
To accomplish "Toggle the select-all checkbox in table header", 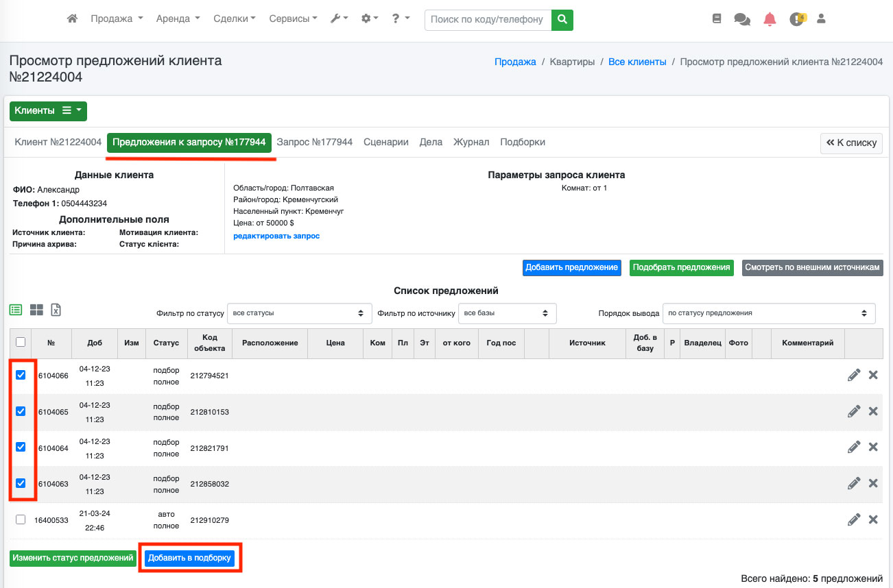I will pos(21,342).
